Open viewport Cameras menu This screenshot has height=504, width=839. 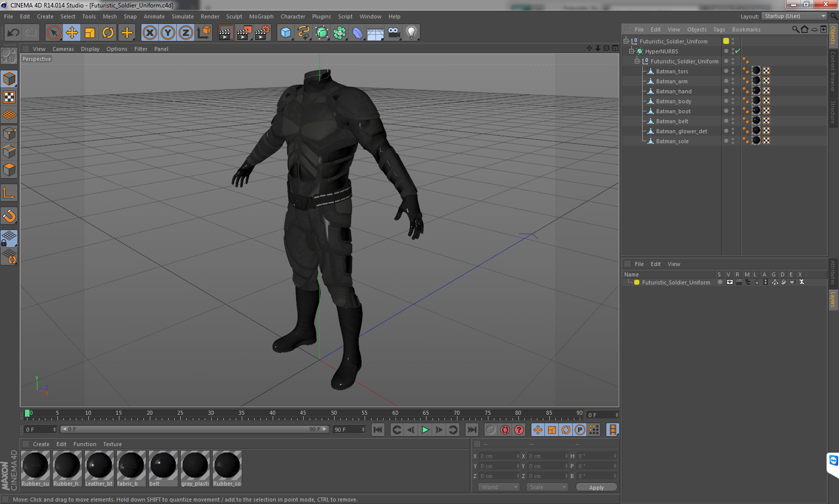click(x=63, y=49)
